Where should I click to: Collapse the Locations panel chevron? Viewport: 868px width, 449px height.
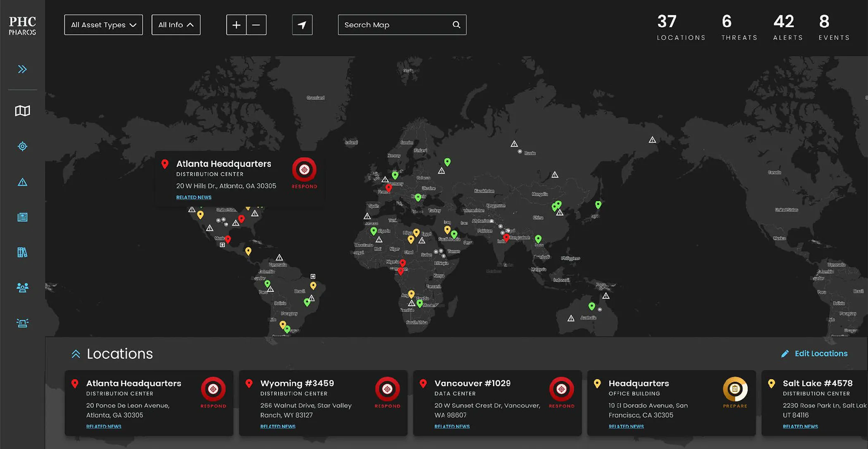(76, 354)
